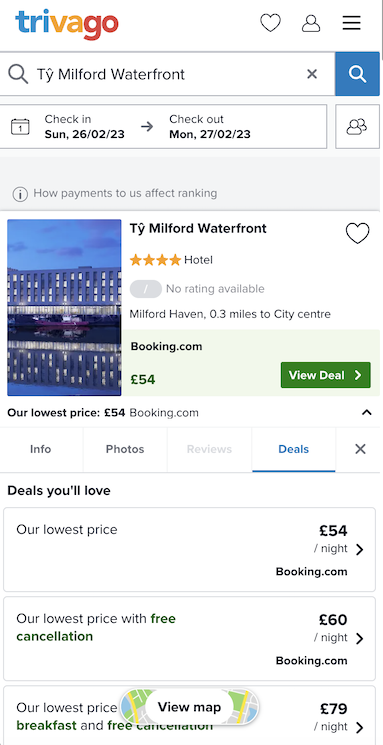The image size is (383, 745).
Task: Close the hotel details tab panel
Action: [x=360, y=449]
